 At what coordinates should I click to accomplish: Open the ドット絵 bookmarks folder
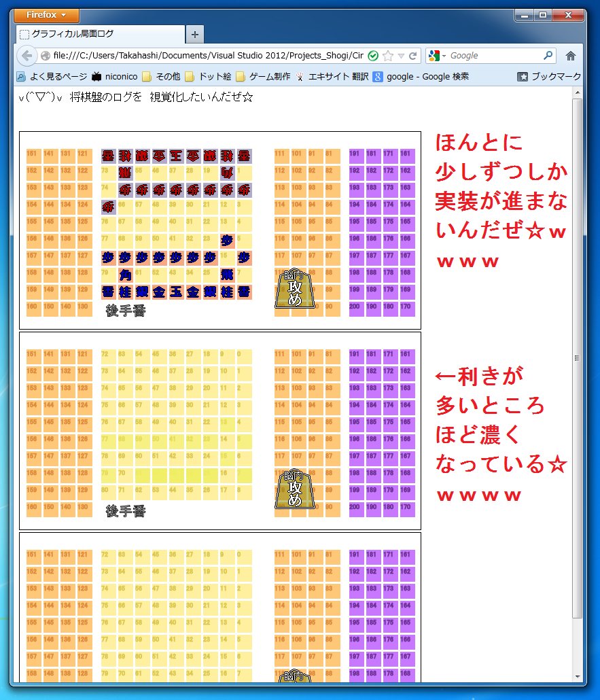[x=209, y=77]
